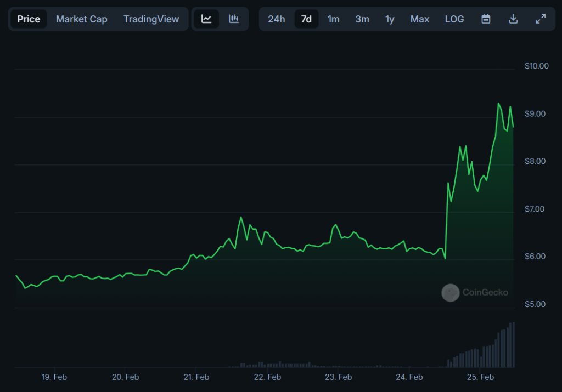Viewport: 562px width, 392px height.
Task: Click the 20. Feb date label
Action: coord(125,377)
